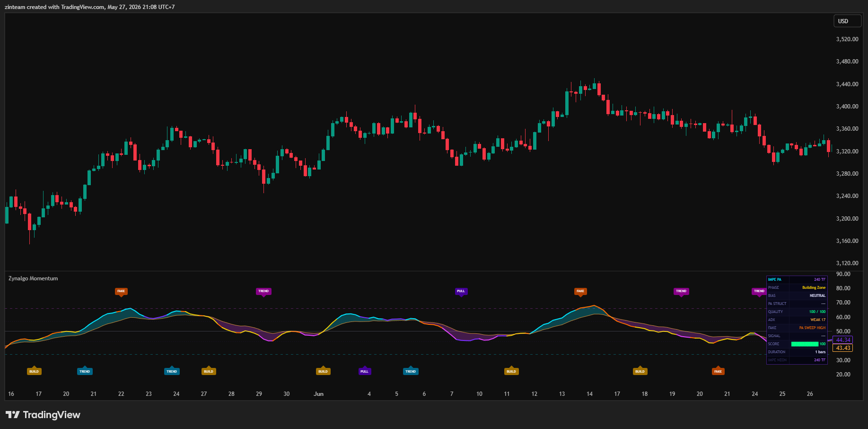
Task: Click the Jun month label on time axis
Action: click(318, 394)
